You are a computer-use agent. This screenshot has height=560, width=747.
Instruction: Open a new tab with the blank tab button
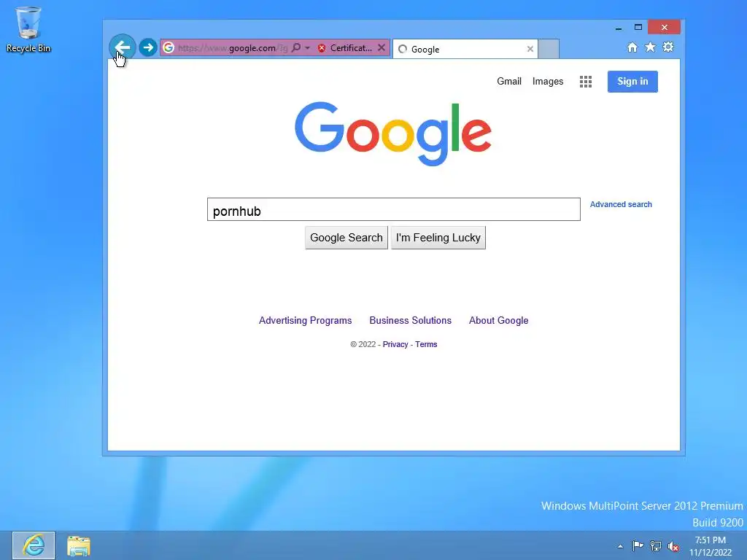point(549,49)
